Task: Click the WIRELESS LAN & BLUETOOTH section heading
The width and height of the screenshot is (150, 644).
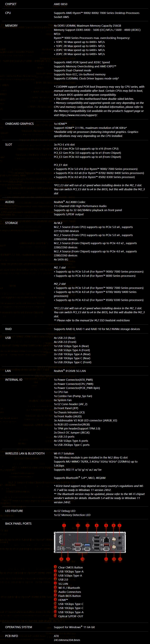Action: pos(25,453)
